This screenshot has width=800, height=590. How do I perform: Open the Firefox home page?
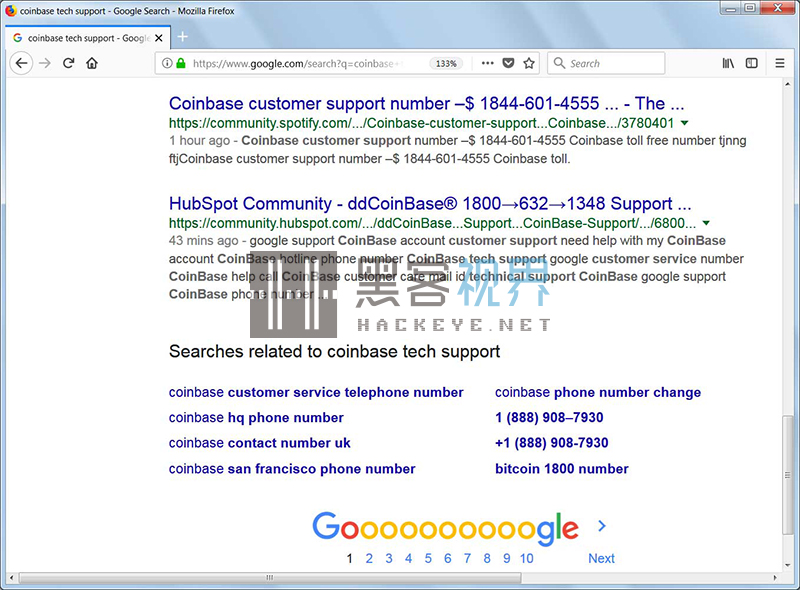[x=92, y=63]
